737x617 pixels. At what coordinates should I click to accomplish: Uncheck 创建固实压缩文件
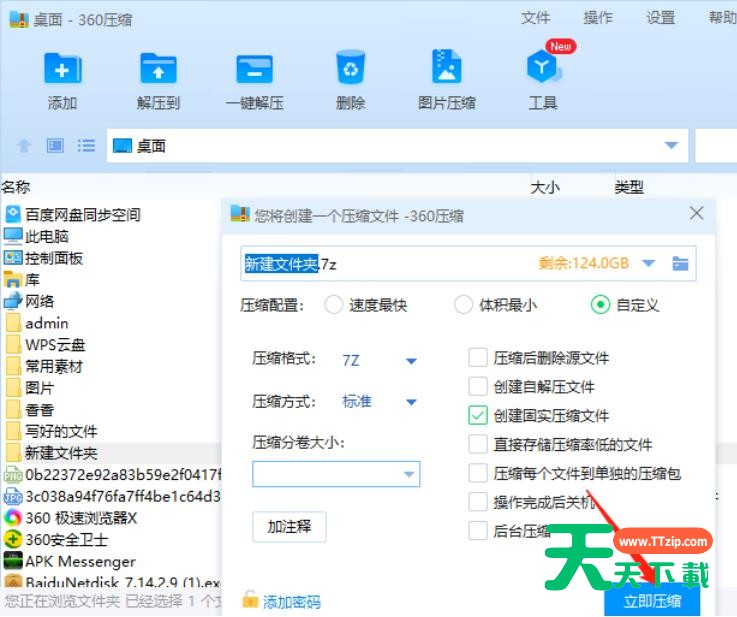478,415
